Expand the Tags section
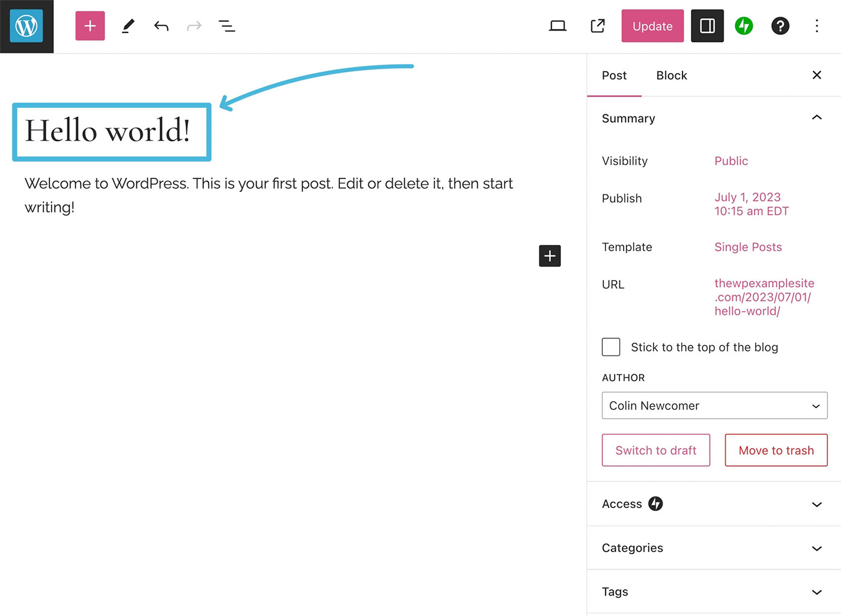The height and width of the screenshot is (616, 841). (x=714, y=591)
